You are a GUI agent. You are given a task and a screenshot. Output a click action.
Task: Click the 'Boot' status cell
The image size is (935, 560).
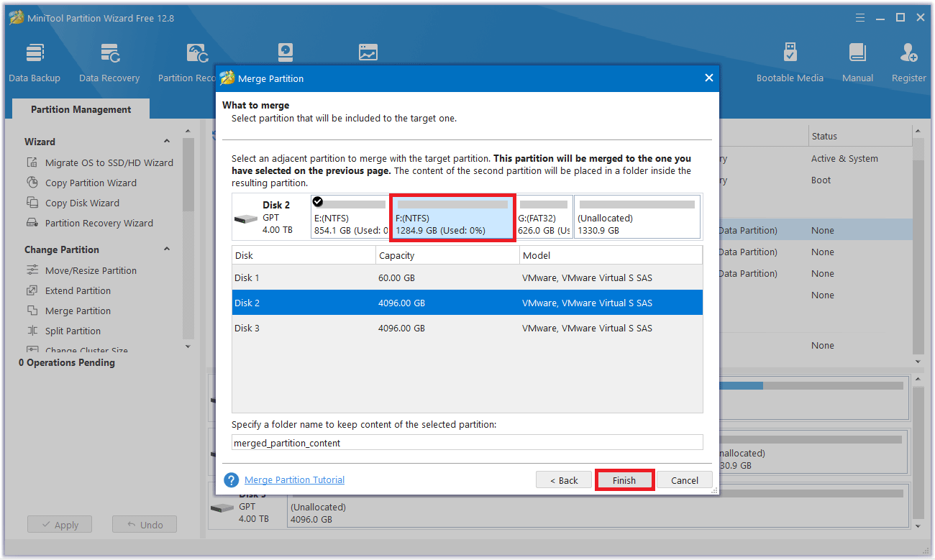point(821,180)
